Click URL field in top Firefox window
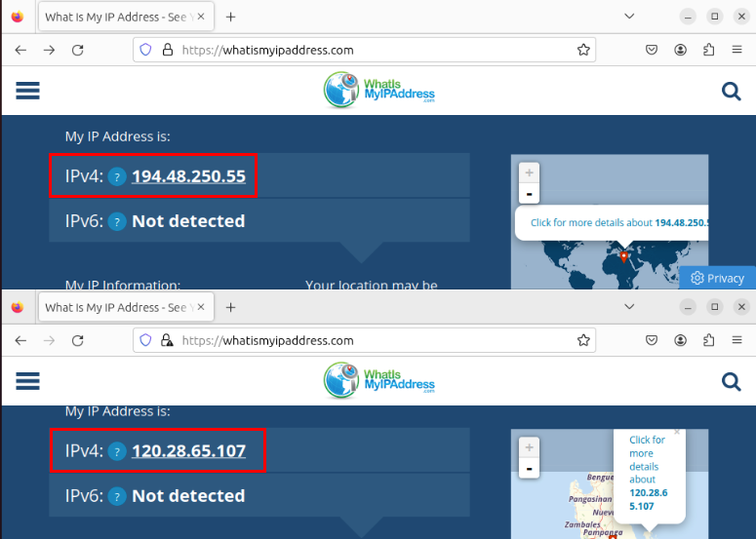The height and width of the screenshot is (539, 756). pos(364,50)
